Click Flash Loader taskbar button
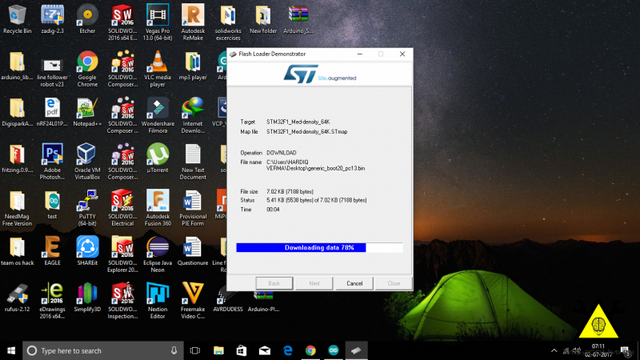Image resolution: width=640 pixels, height=360 pixels. (356, 351)
